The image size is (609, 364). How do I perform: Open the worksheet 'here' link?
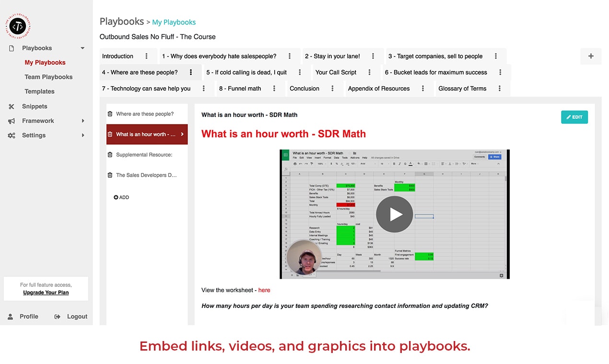[x=264, y=290]
